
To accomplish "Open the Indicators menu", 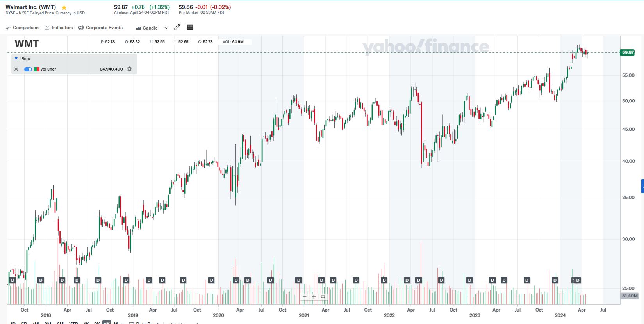I will point(59,28).
